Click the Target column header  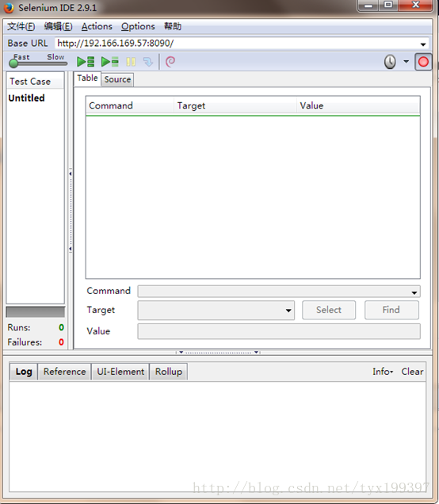pos(235,105)
